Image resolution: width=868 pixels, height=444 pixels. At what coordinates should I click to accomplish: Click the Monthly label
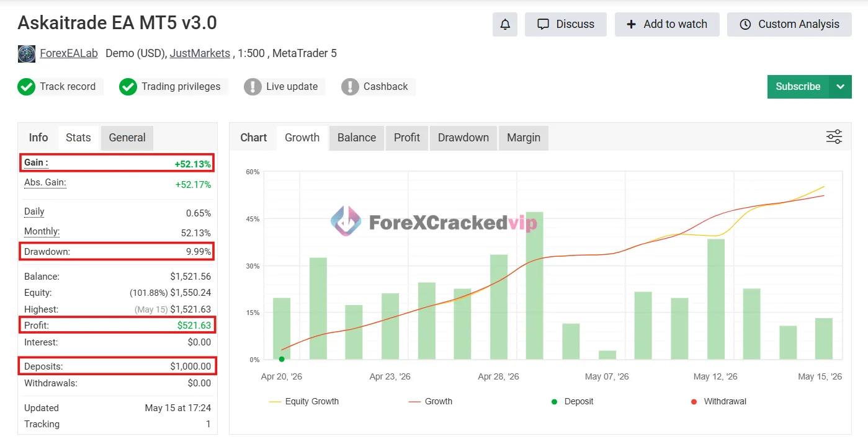[x=42, y=231]
